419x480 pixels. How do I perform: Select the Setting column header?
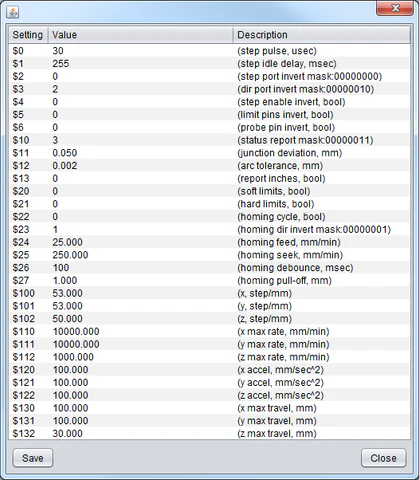pyautogui.click(x=28, y=35)
